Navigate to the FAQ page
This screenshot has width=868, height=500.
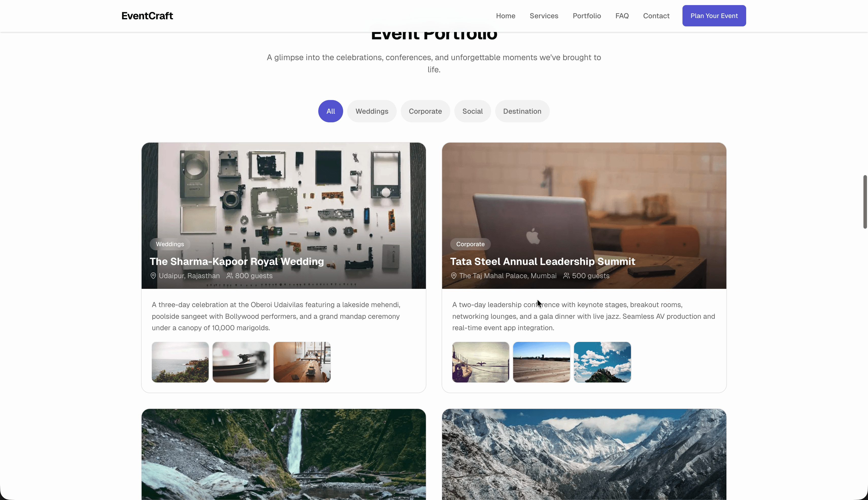point(622,15)
